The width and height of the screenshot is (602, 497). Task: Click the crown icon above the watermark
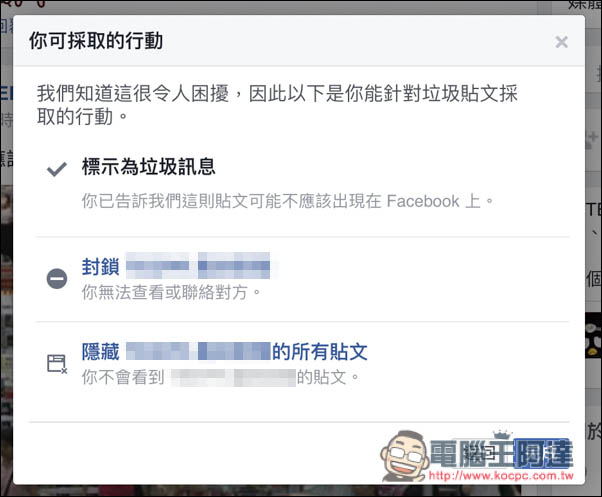[x=503, y=435]
